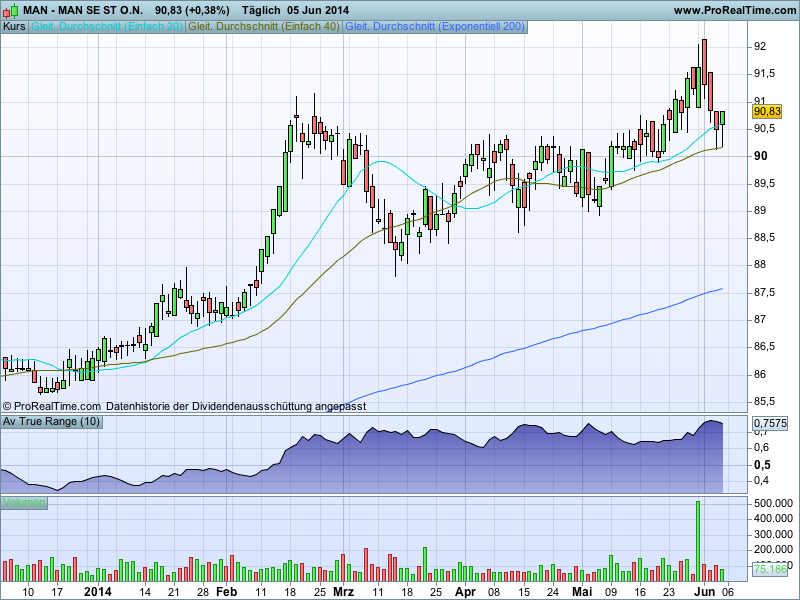
Task: Click the tallest green volume bar
Action: coord(698,541)
